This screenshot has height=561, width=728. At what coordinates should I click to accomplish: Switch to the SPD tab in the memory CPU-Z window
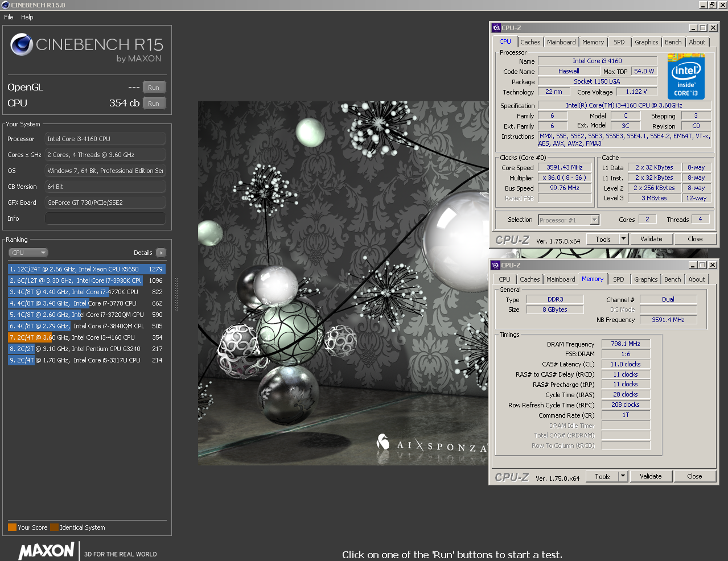coord(618,279)
